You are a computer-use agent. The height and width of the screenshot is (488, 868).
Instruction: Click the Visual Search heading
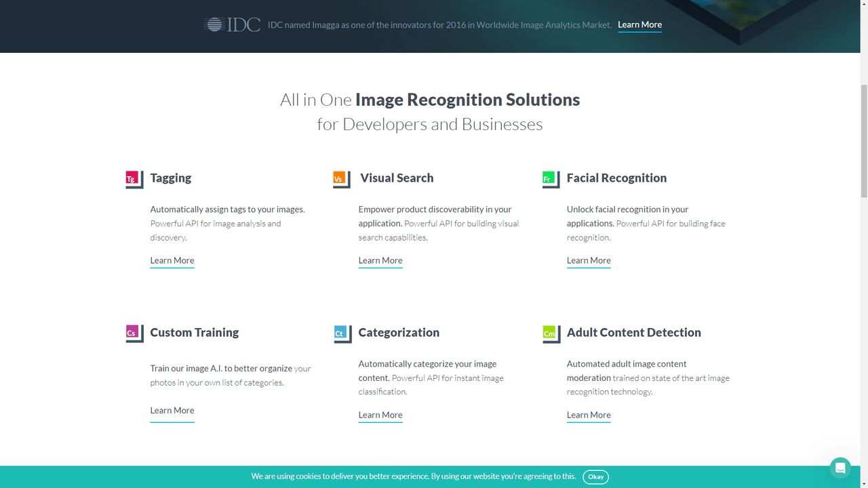397,178
